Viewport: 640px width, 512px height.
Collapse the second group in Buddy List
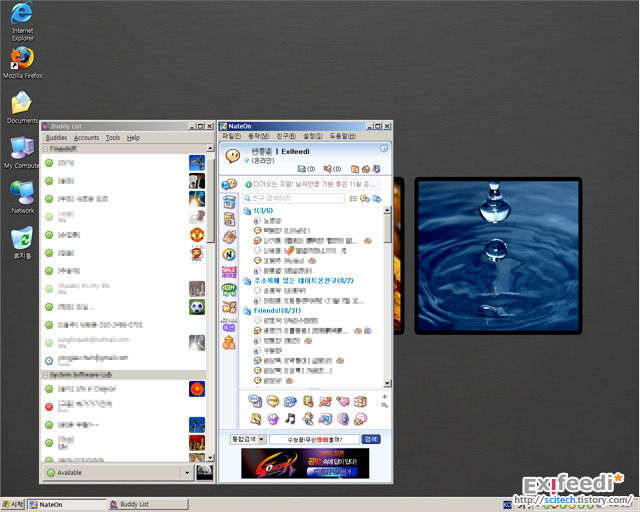45,375
